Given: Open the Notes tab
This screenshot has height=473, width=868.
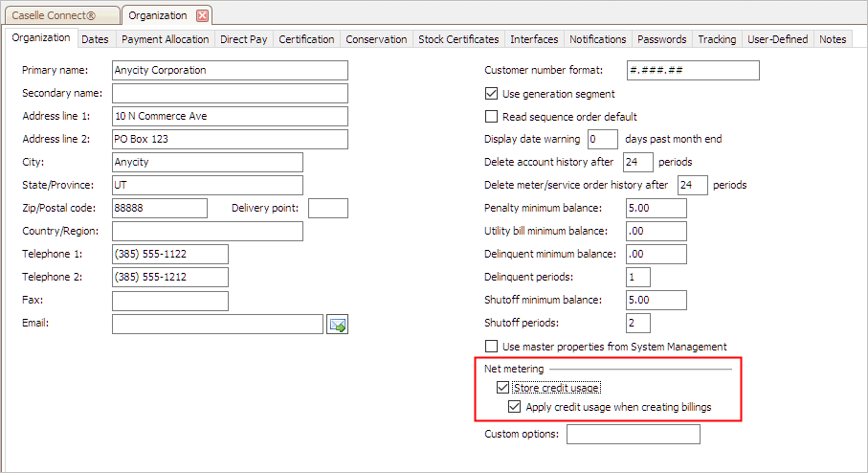Looking at the screenshot, I should pos(833,39).
